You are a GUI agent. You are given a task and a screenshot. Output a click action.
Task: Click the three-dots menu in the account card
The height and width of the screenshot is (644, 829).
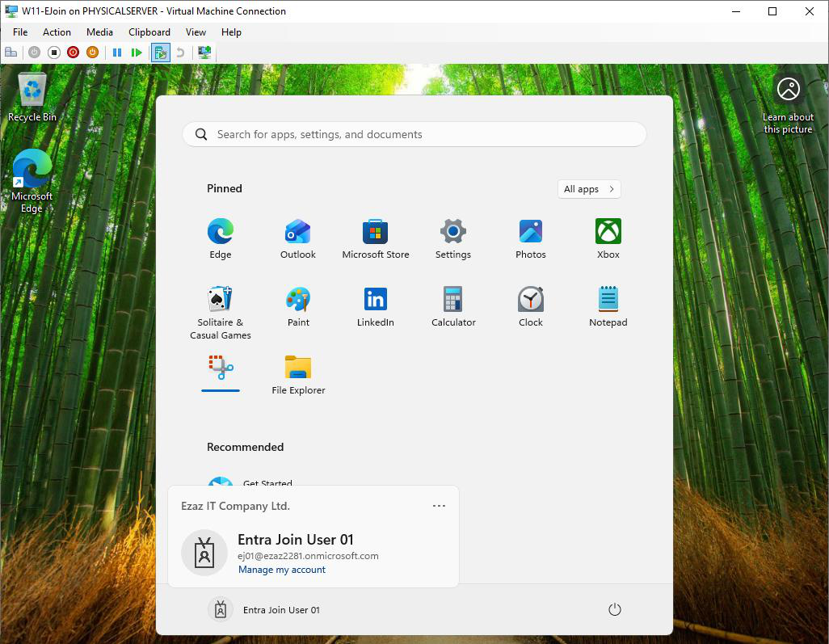pos(439,506)
